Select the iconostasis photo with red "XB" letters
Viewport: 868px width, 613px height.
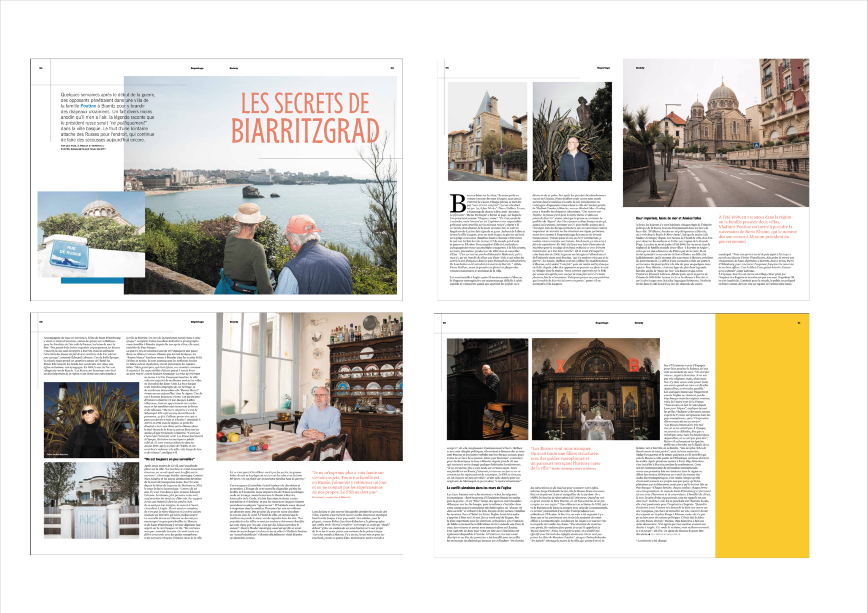596,389
